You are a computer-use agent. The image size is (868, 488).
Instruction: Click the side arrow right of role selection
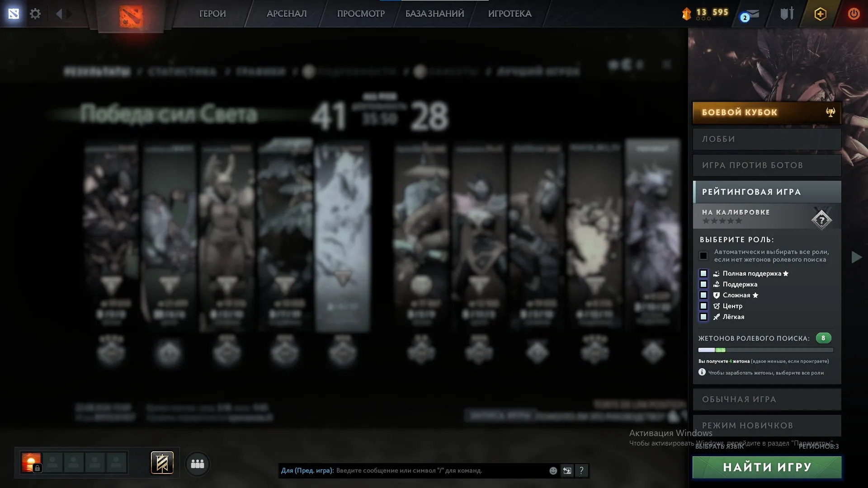pos(856,257)
